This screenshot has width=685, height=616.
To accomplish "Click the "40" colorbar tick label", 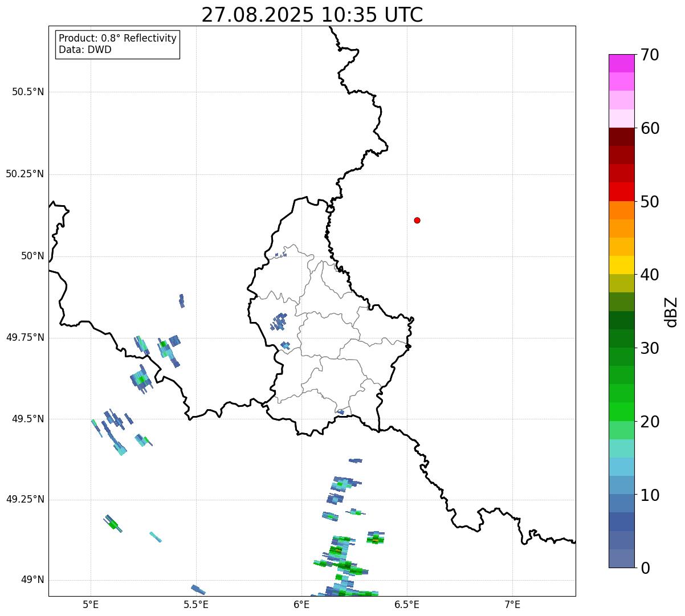I will (650, 275).
